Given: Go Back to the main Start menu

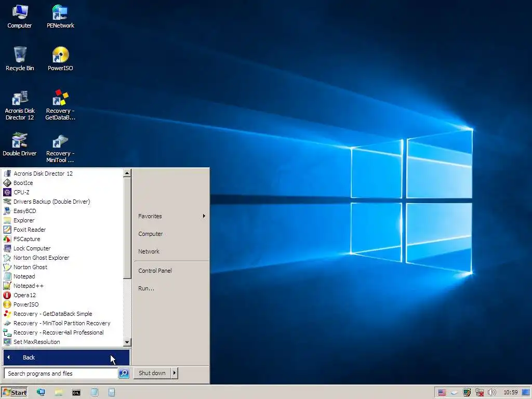Looking at the screenshot, I should click(66, 357).
